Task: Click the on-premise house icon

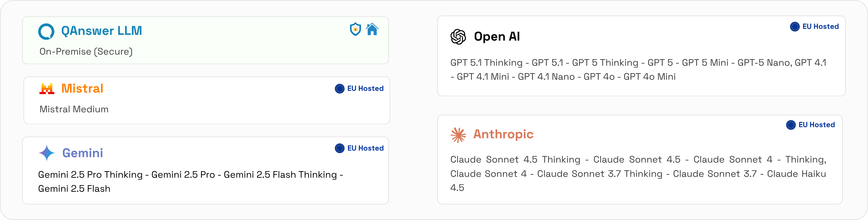Action: tap(372, 29)
